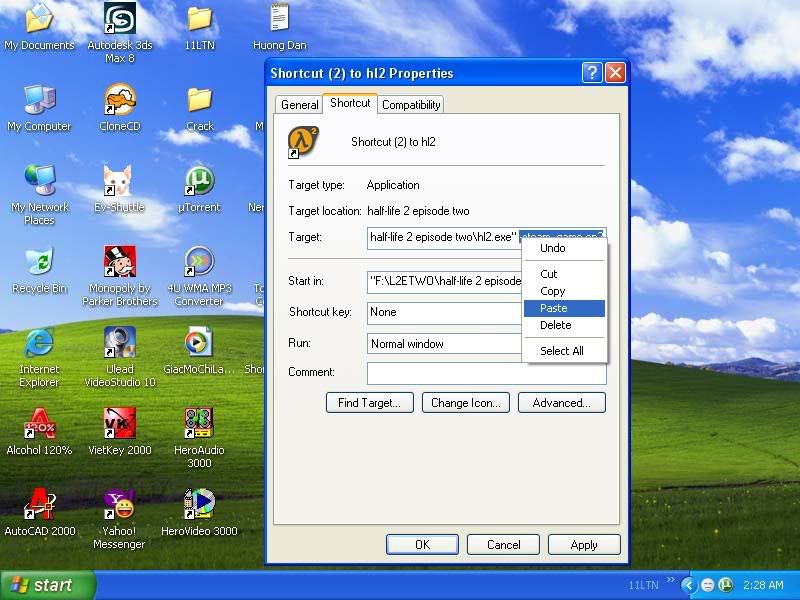Switch to the General tab

point(299,105)
